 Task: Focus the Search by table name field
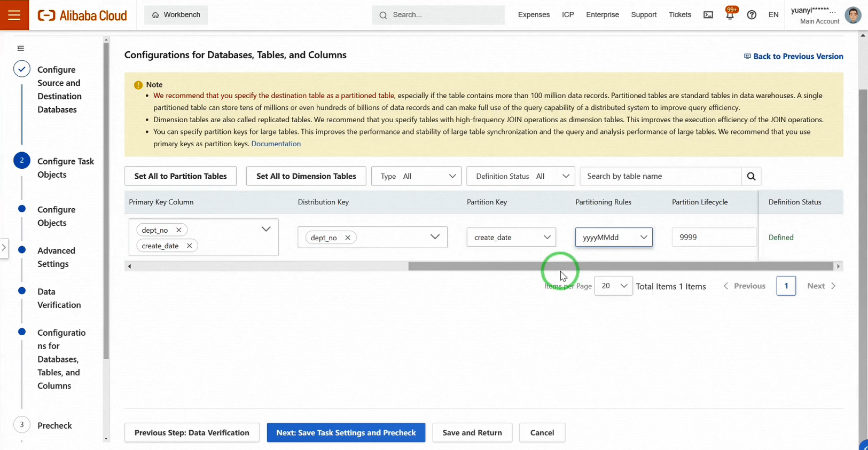[x=661, y=176]
